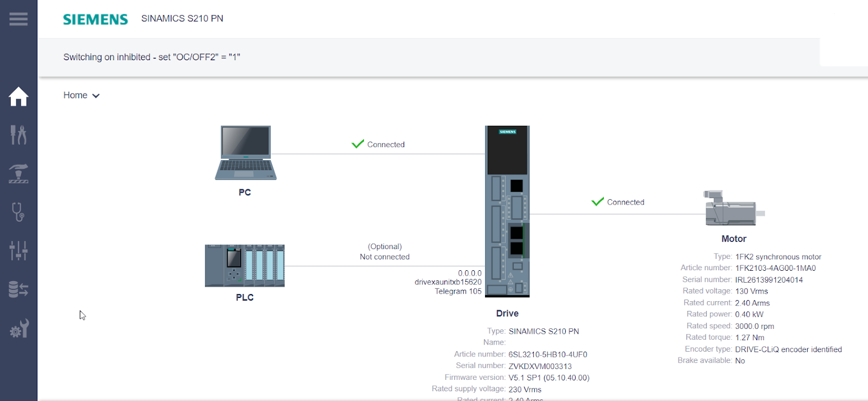This screenshot has width=868, height=401.
Task: Click the 'Motor' heading
Action: click(x=734, y=239)
